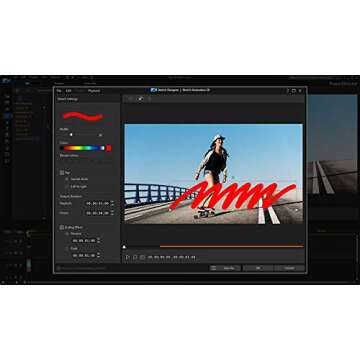Select the upper radio option beneath Tip
Screen dimensions: 360x360
pyautogui.click(x=67, y=179)
